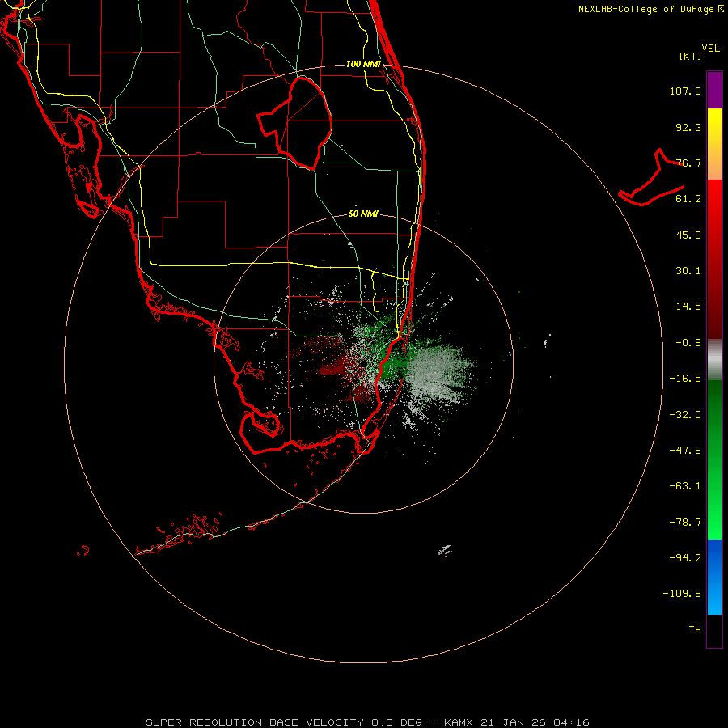The height and width of the screenshot is (728, 728).
Task: Click the Bahamas island outline at right
Action: pyautogui.click(x=652, y=177)
